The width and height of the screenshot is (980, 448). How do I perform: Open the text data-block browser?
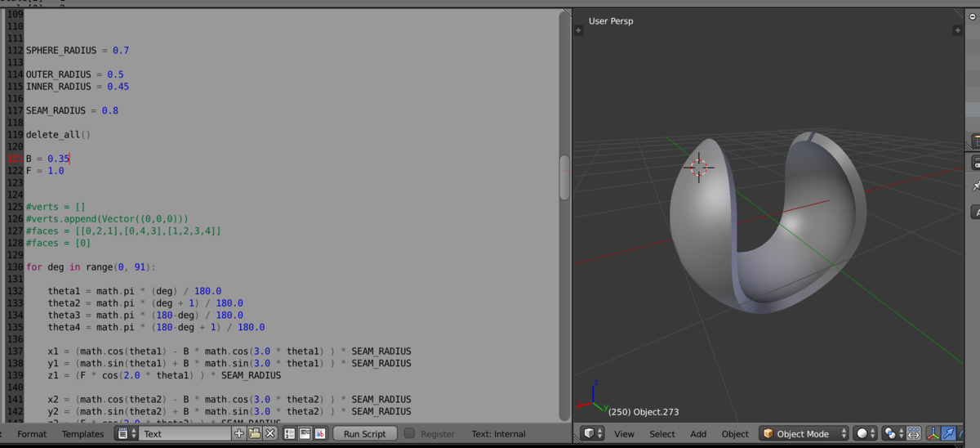[x=127, y=434]
